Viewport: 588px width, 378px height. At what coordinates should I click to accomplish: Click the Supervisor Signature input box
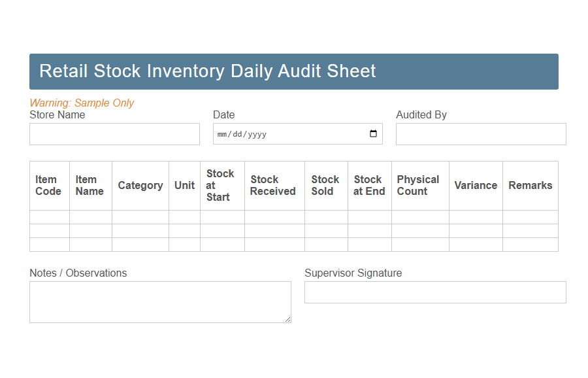pyautogui.click(x=435, y=292)
